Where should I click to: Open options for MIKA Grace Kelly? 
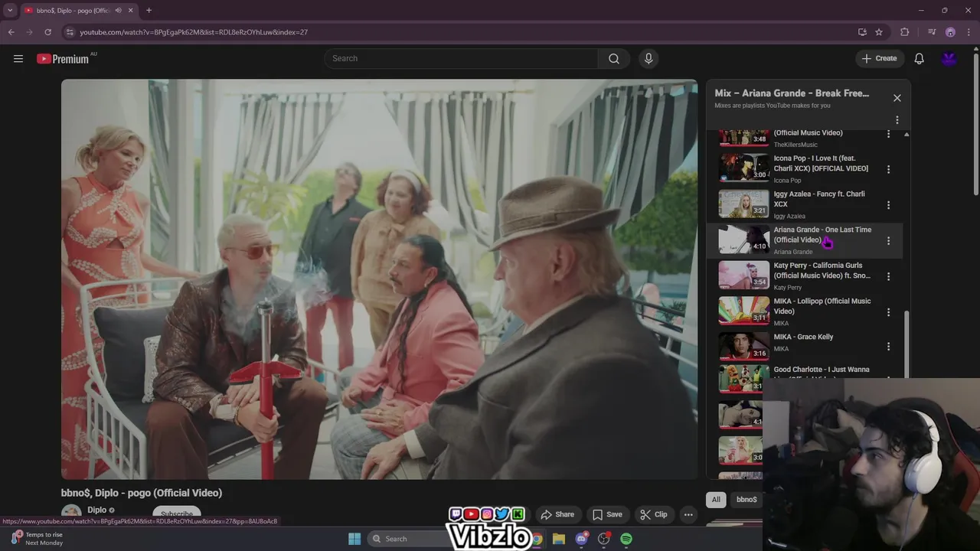point(888,347)
